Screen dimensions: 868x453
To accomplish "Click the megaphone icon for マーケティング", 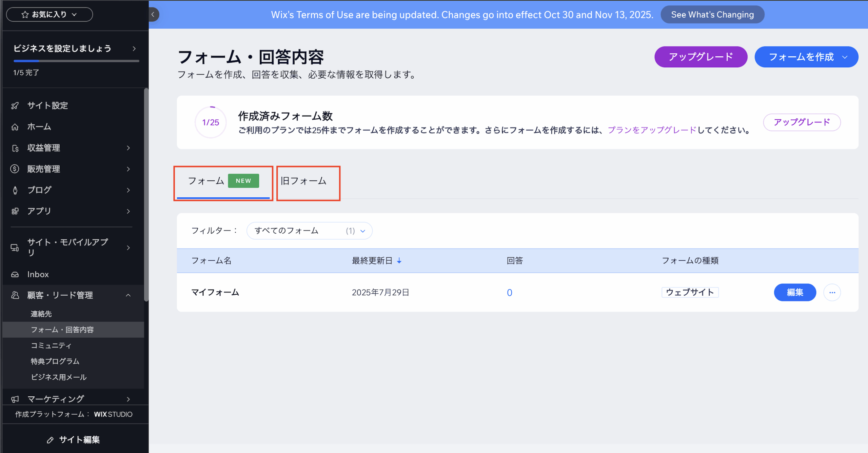I will click(15, 399).
